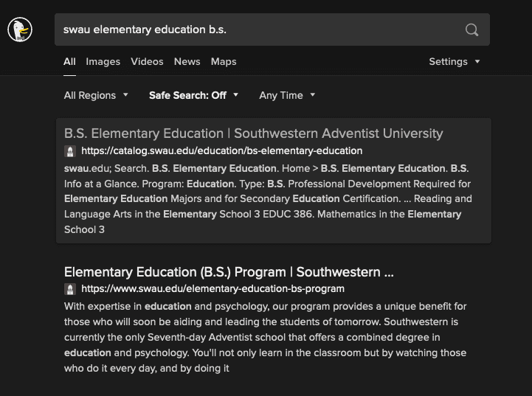The width and height of the screenshot is (532, 396).
Task: Click the catalog.swau.edu result favicon
Action: click(70, 151)
